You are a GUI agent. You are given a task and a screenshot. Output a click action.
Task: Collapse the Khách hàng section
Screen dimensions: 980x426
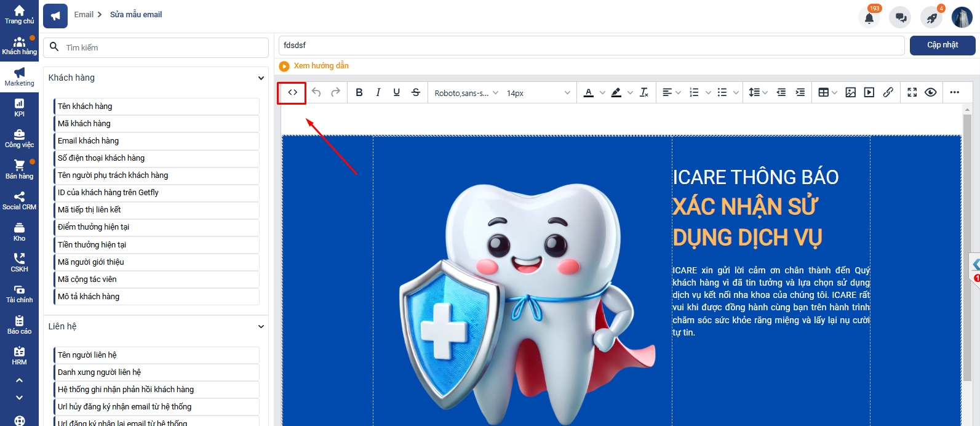(261, 78)
